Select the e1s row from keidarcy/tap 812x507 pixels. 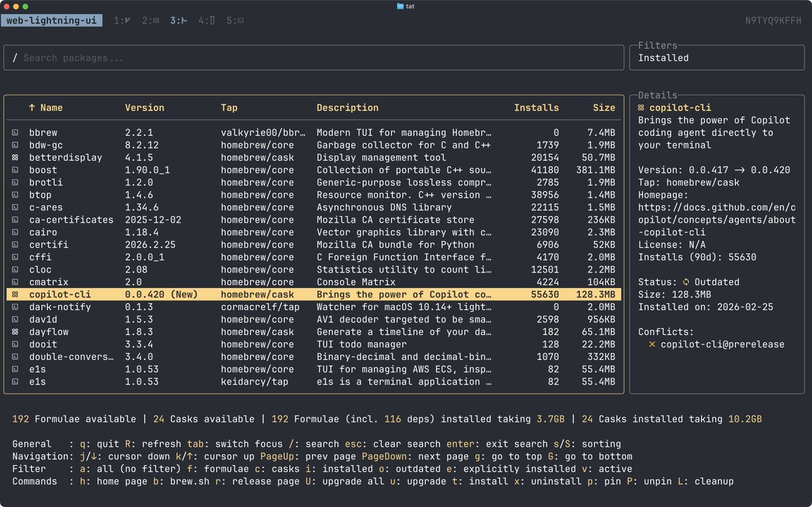pos(314,382)
